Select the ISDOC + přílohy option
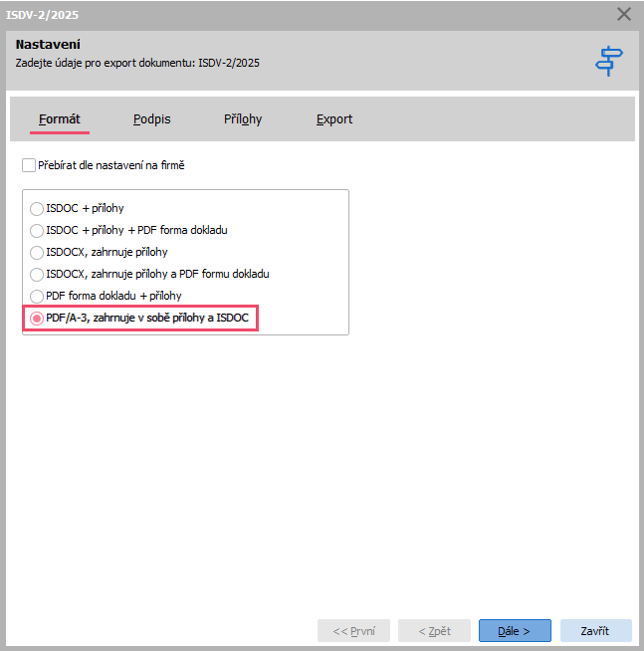Viewport: 644px width, 651px height. [x=37, y=209]
